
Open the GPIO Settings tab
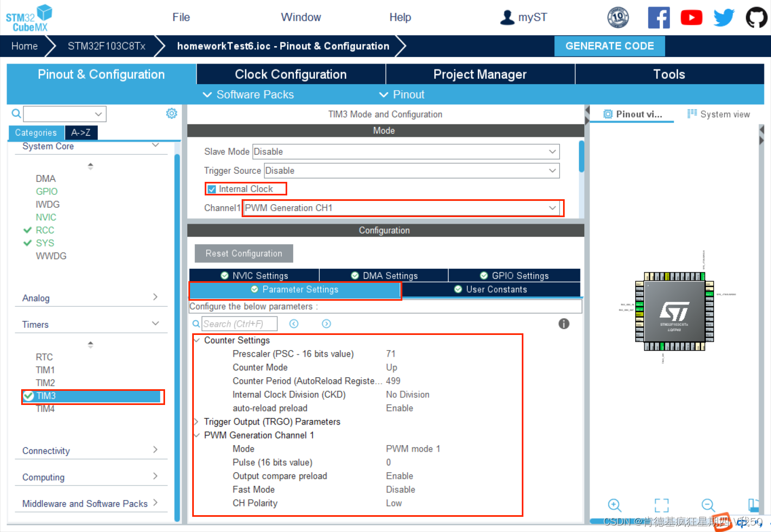coord(514,275)
